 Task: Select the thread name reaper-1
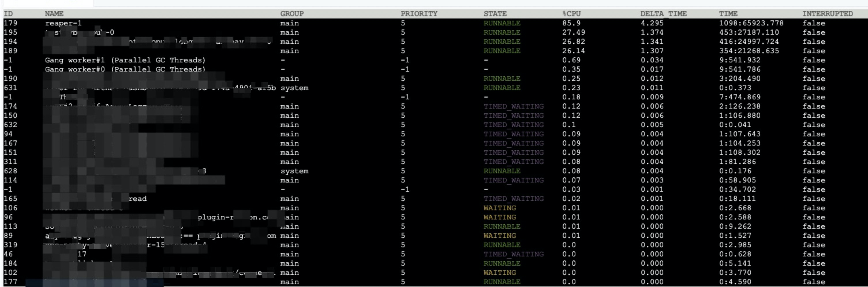pyautogui.click(x=63, y=23)
